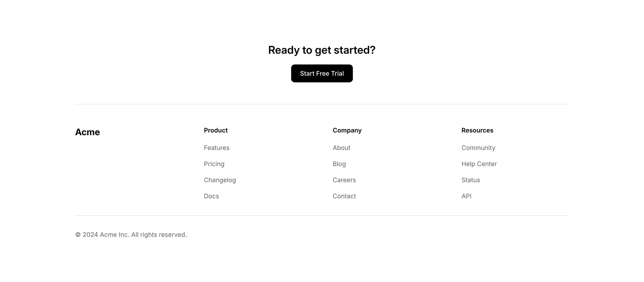
Task: Open the About page link
Action: [341, 148]
